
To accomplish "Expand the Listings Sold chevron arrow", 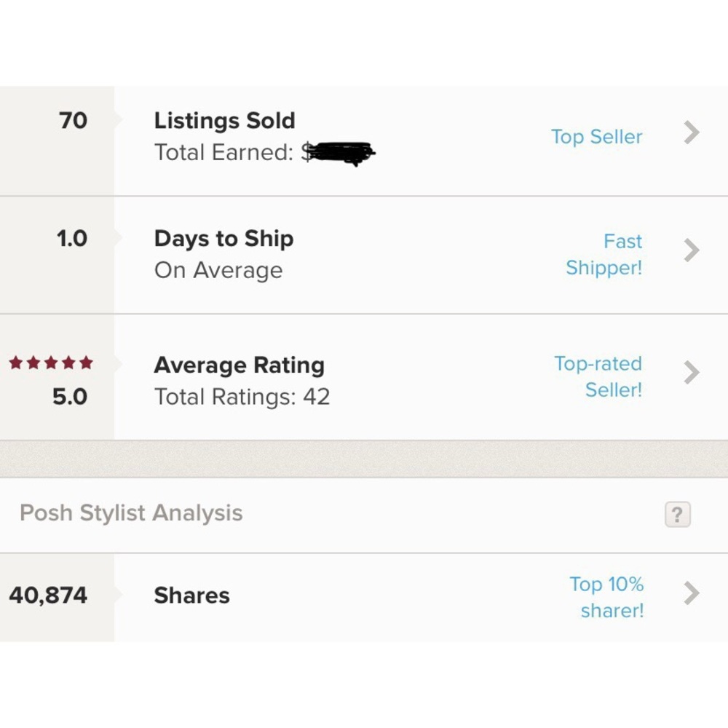I will tap(692, 132).
